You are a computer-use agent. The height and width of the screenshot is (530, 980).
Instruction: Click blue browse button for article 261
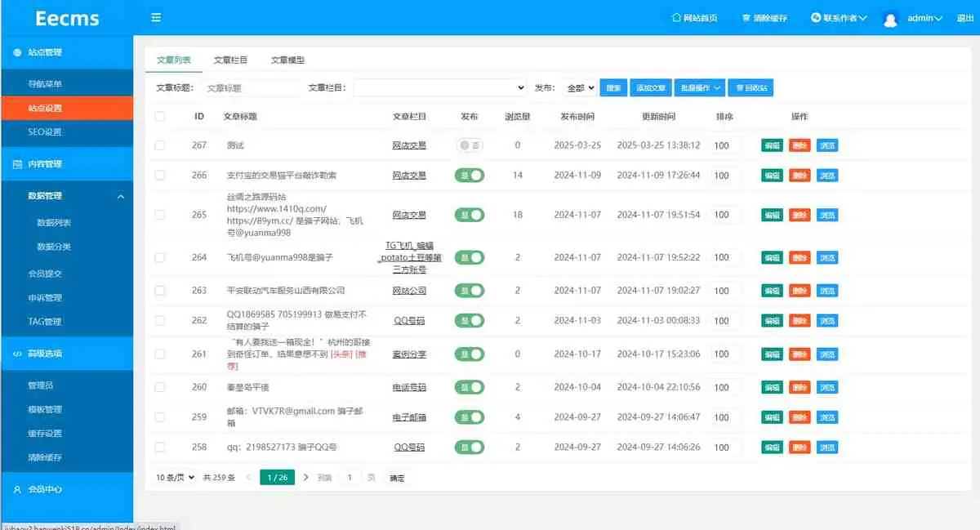[827, 354]
